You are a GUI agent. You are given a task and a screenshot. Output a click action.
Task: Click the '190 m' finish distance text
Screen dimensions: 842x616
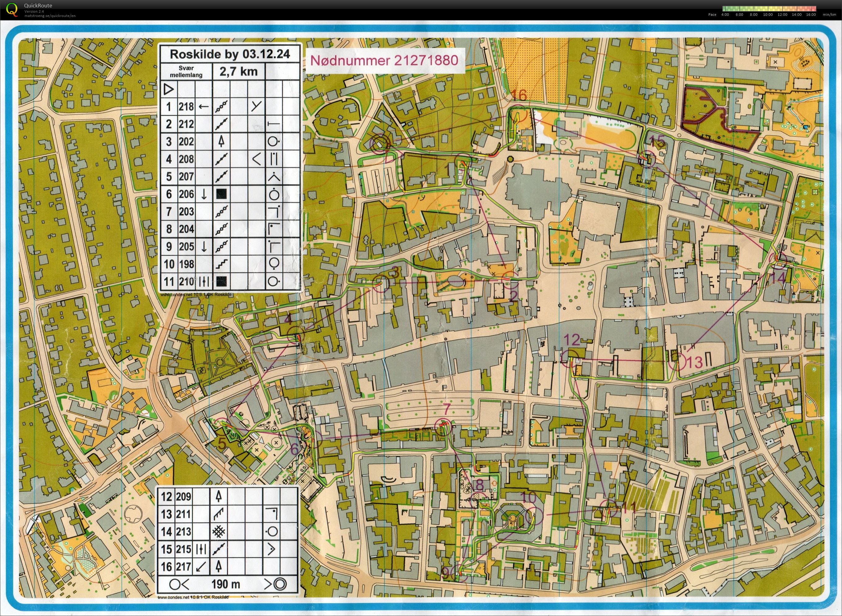(x=225, y=584)
